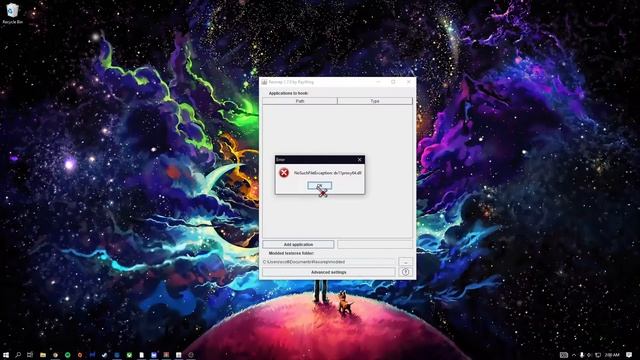Image resolution: width=640 pixels, height=360 pixels.
Task: Click the Type column header
Action: point(375,101)
